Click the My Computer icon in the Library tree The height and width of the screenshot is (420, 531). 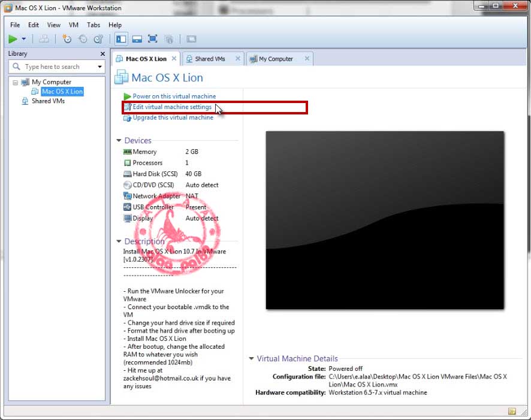coord(25,82)
